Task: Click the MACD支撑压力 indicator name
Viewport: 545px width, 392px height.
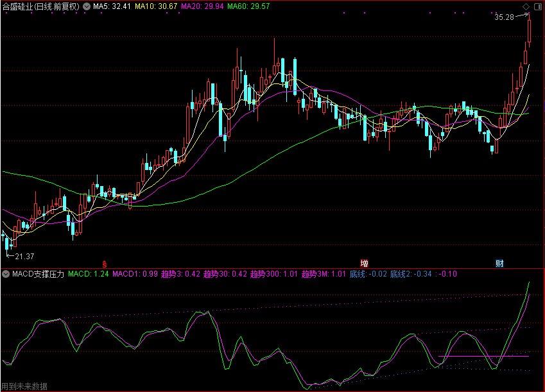Action: (x=39, y=274)
